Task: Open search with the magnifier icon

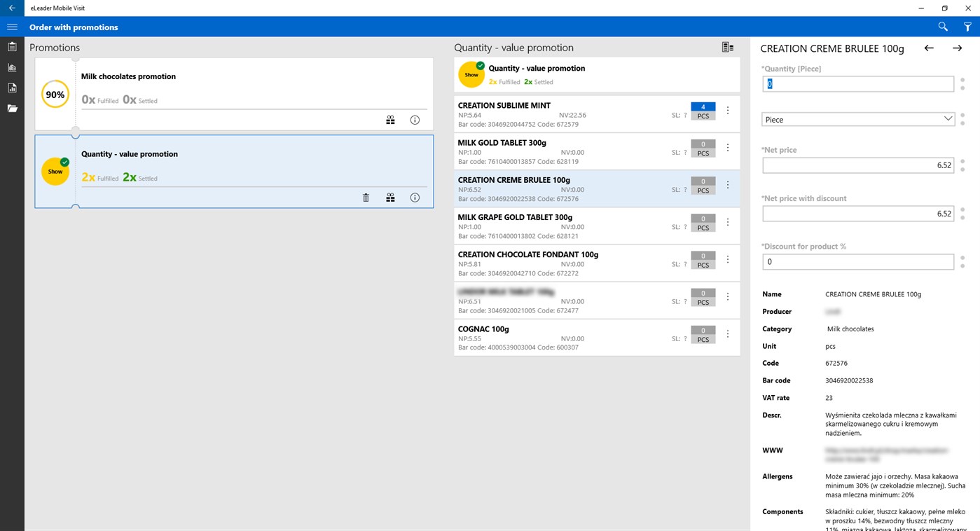Action: point(943,27)
